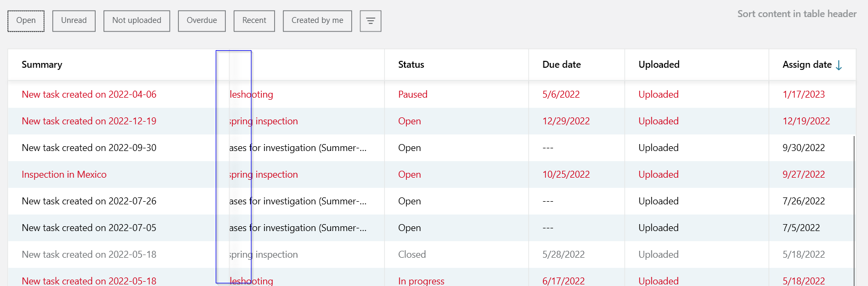This screenshot has width=868, height=286.
Task: Enable the Not uploaded filter
Action: pos(137,21)
